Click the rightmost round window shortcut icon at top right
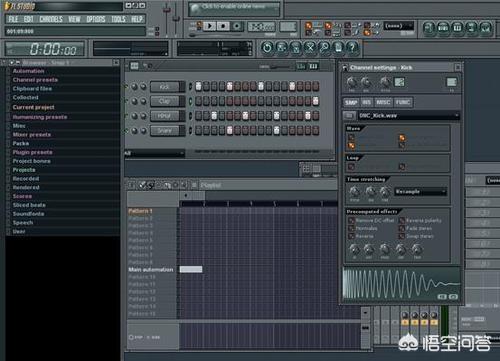 486,28
